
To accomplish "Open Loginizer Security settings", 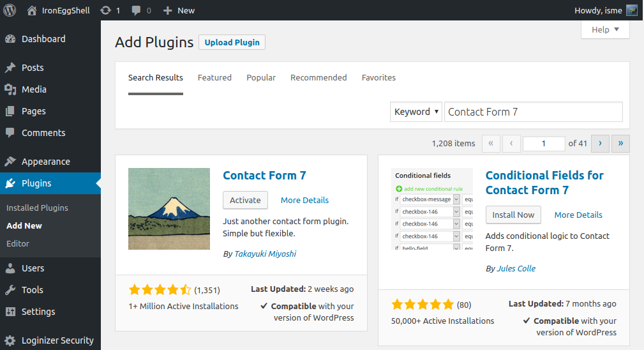I will click(57, 340).
